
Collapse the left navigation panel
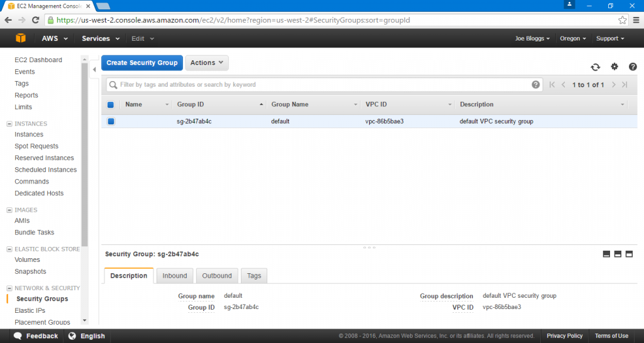[94, 69]
